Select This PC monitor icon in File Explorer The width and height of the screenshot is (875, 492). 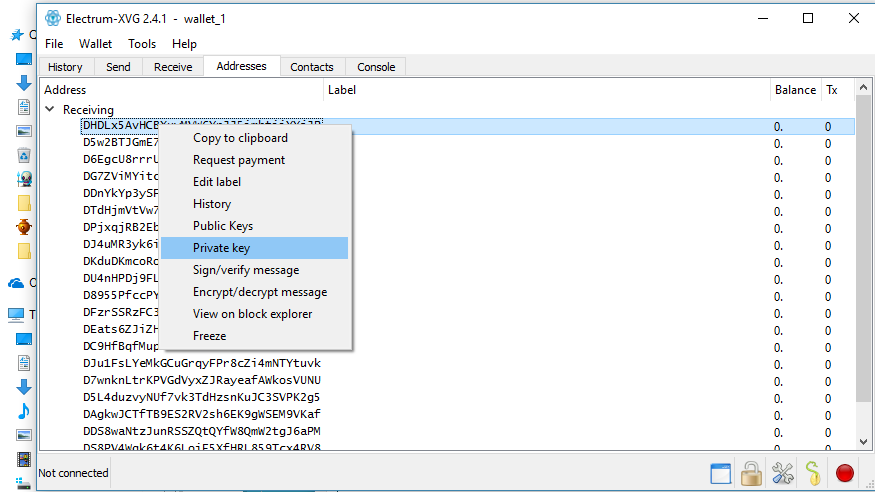tap(16, 315)
